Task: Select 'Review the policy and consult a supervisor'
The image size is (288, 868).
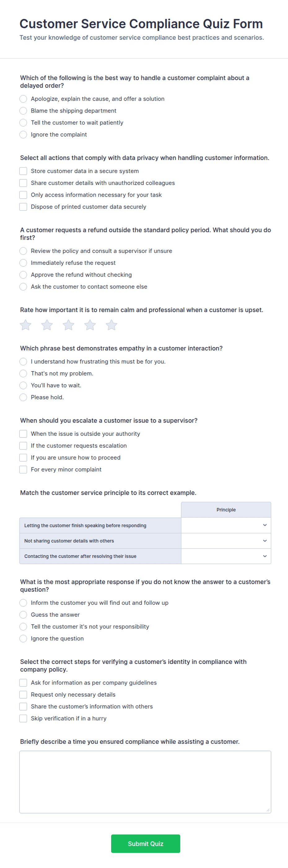Action: coord(23,251)
